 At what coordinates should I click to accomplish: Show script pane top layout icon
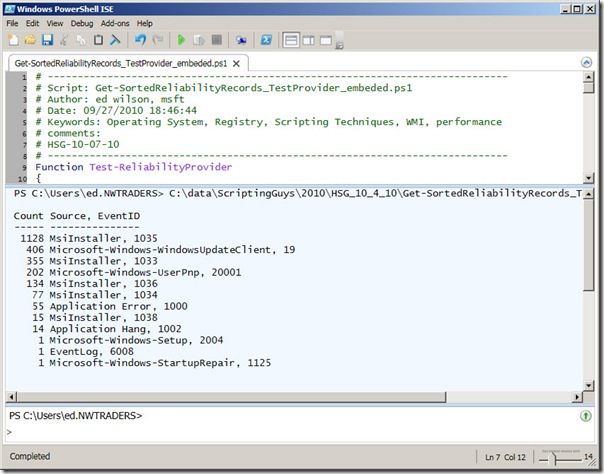point(291,40)
